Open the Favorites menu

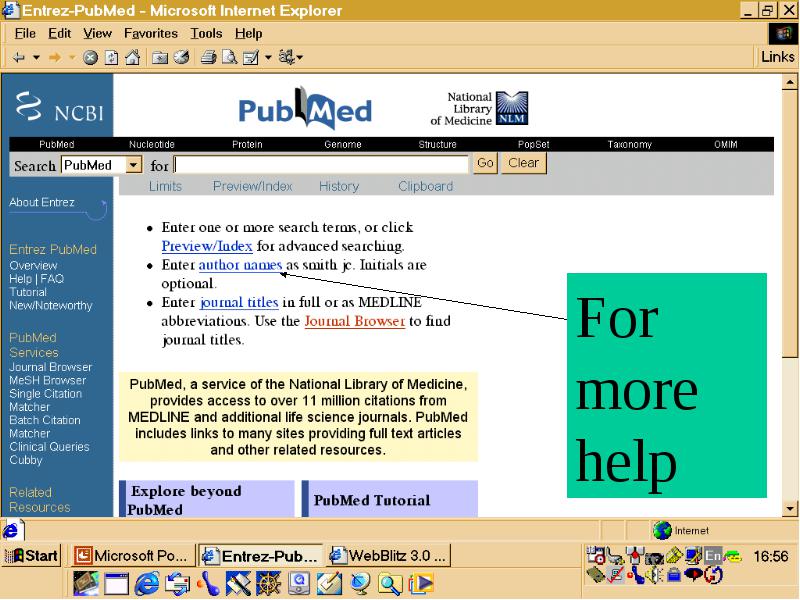coord(151,34)
